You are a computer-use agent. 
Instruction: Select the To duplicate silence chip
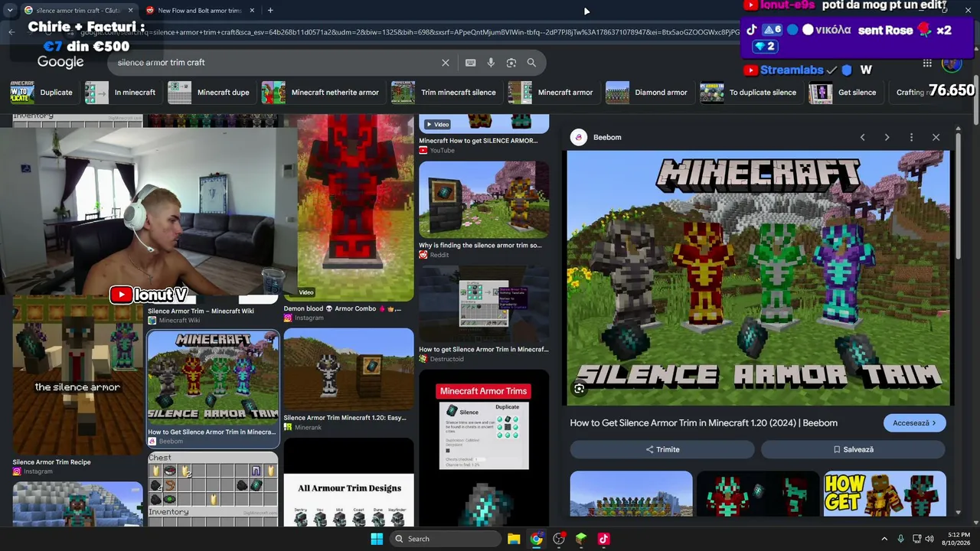tap(750, 93)
